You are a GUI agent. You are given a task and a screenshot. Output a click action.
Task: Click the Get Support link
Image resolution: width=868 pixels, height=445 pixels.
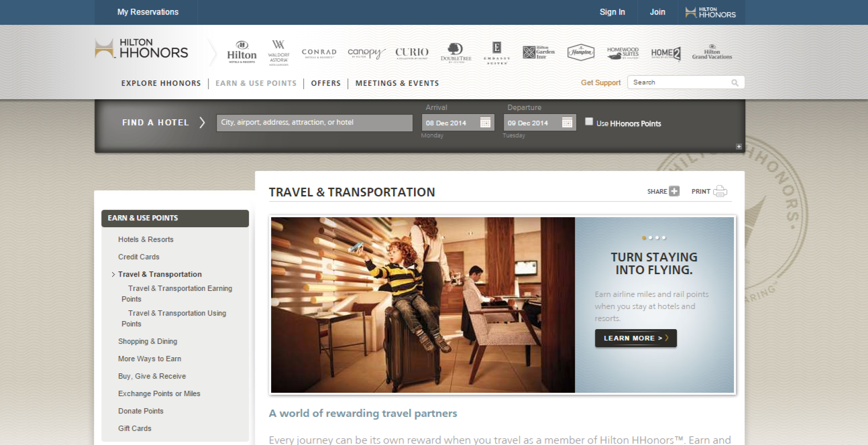click(601, 83)
